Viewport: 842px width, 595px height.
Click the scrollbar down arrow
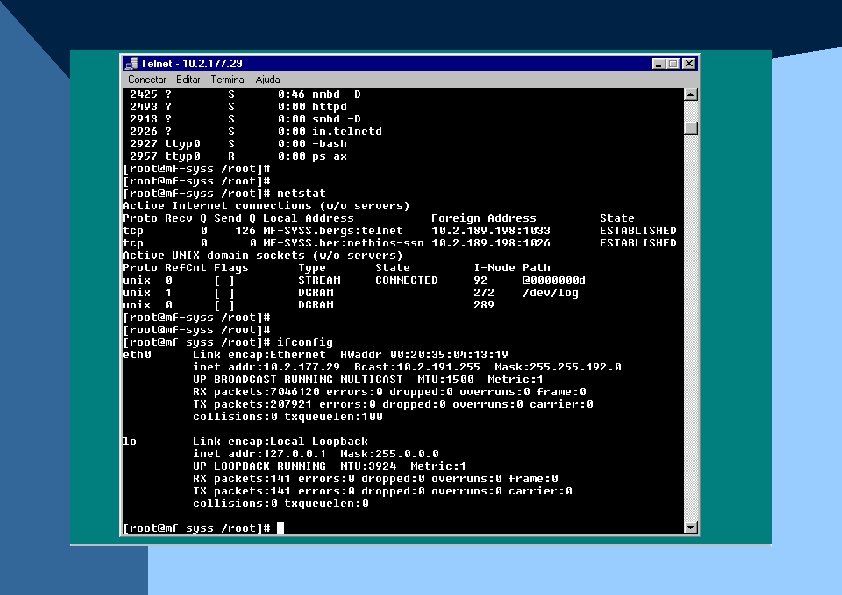pos(691,527)
